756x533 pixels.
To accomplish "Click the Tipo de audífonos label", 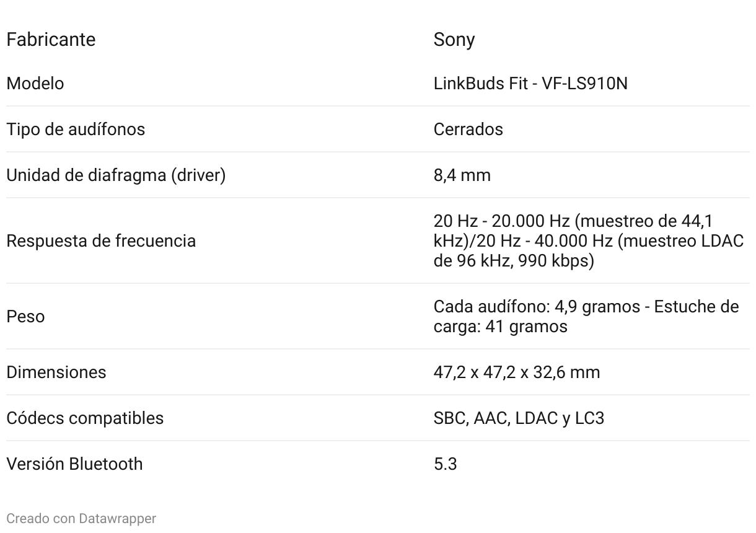I will (x=76, y=129).
